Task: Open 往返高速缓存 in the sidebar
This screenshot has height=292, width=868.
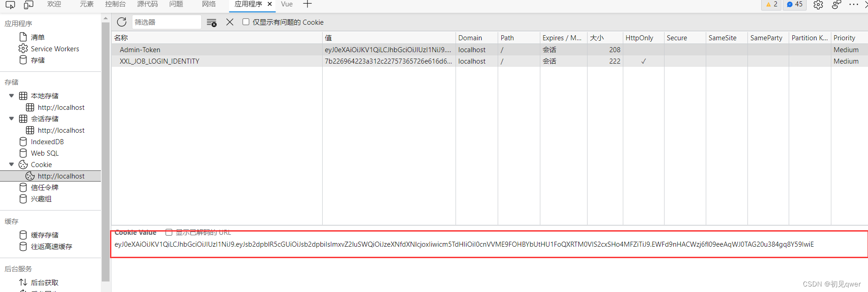Action: (51, 246)
